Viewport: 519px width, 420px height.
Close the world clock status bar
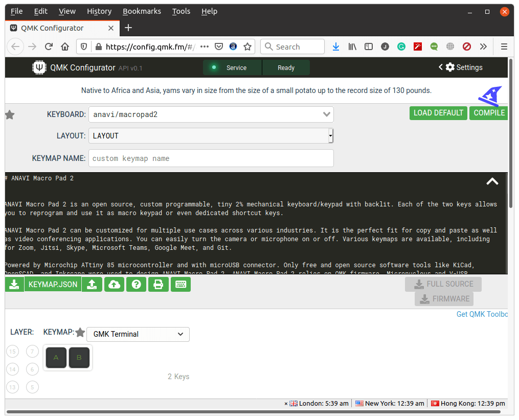point(286,404)
